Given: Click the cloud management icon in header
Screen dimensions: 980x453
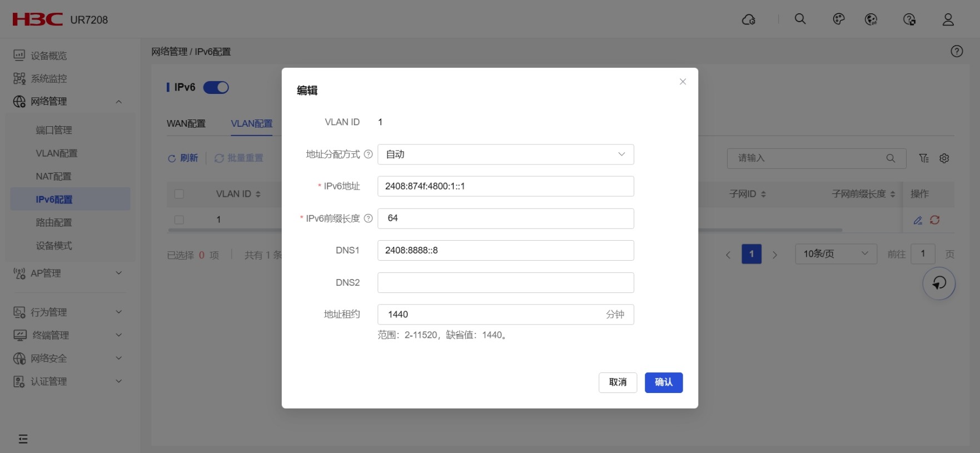Looking at the screenshot, I should [x=748, y=19].
